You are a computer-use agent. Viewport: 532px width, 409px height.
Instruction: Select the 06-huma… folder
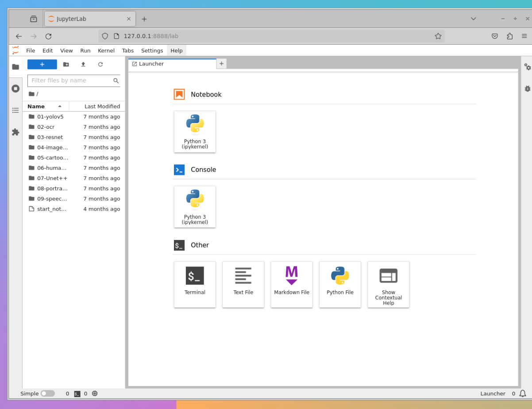point(74,168)
